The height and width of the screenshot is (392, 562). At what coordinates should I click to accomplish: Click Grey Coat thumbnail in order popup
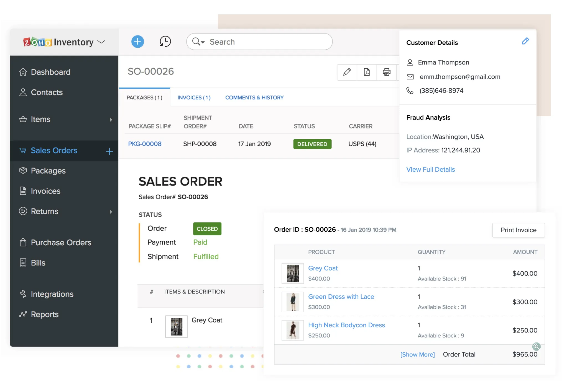[x=293, y=274]
